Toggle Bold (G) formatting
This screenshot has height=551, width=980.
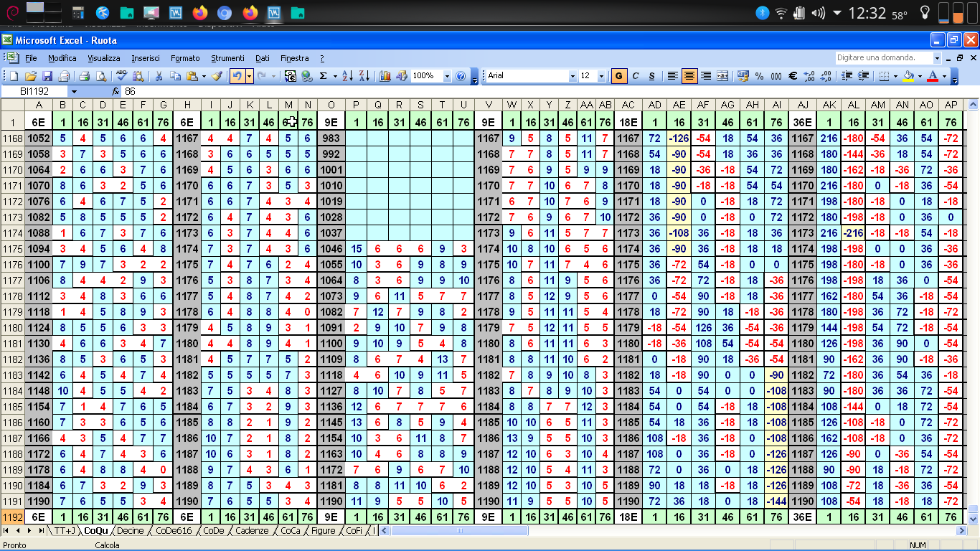pyautogui.click(x=619, y=75)
